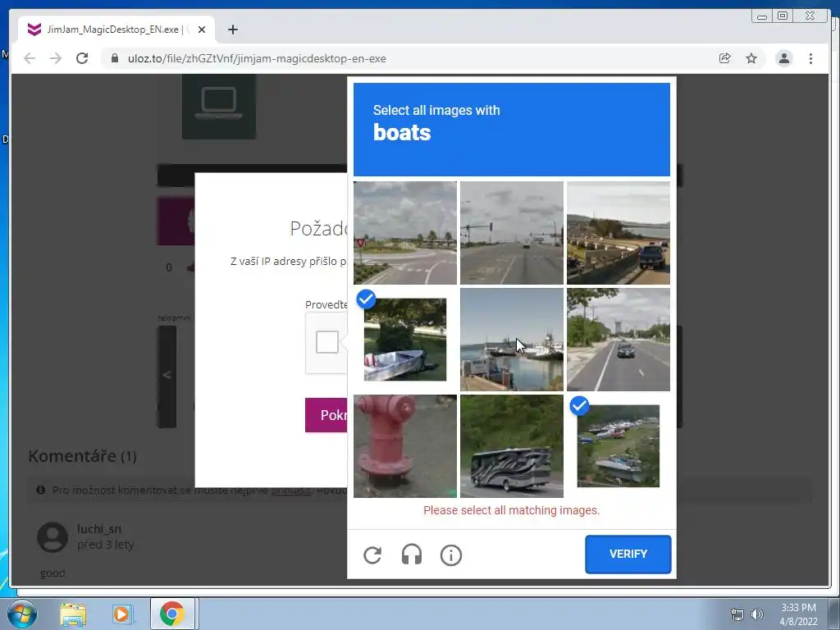The height and width of the screenshot is (630, 840).
Task: Click the network tray icon
Action: click(x=737, y=614)
